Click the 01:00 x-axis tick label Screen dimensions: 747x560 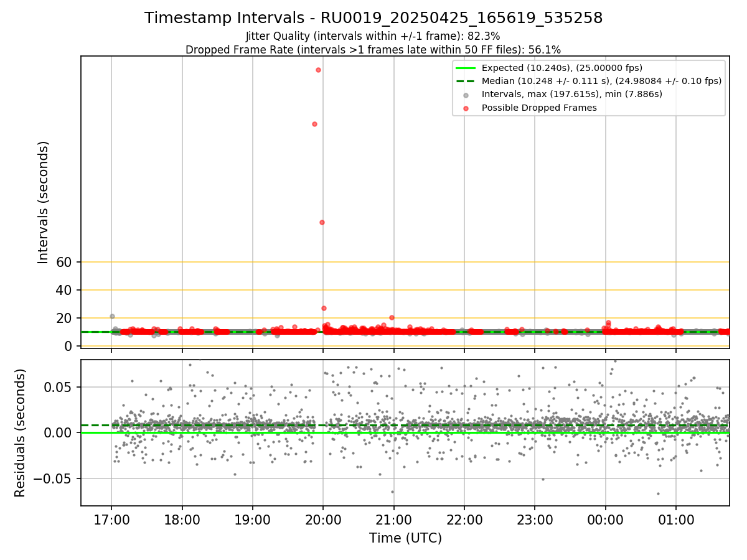click(x=676, y=519)
